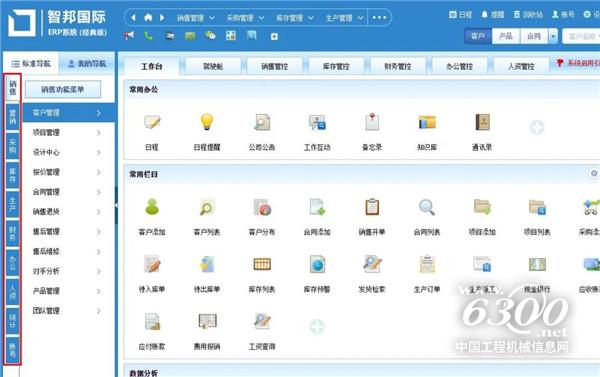
Task: Click the megaphone icon in toolbar
Action: pos(129,36)
